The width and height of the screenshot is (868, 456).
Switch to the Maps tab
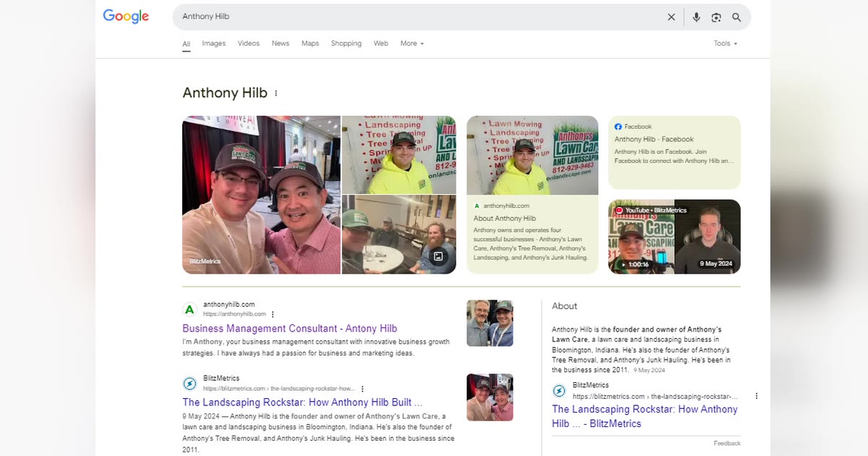(x=310, y=43)
